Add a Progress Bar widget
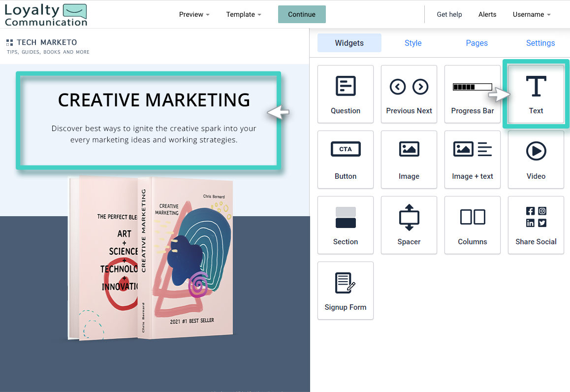The height and width of the screenshot is (392, 570). point(472,94)
